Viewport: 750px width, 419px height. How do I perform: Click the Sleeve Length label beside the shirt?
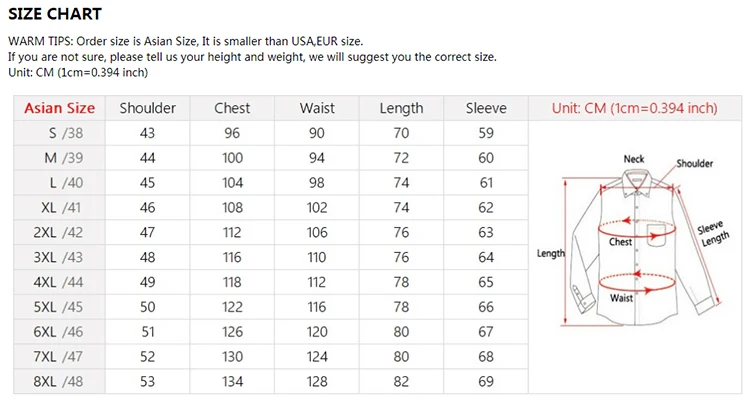point(713,232)
